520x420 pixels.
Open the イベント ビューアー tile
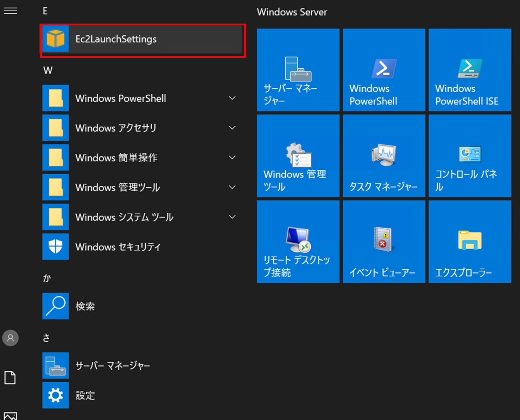[384, 242]
